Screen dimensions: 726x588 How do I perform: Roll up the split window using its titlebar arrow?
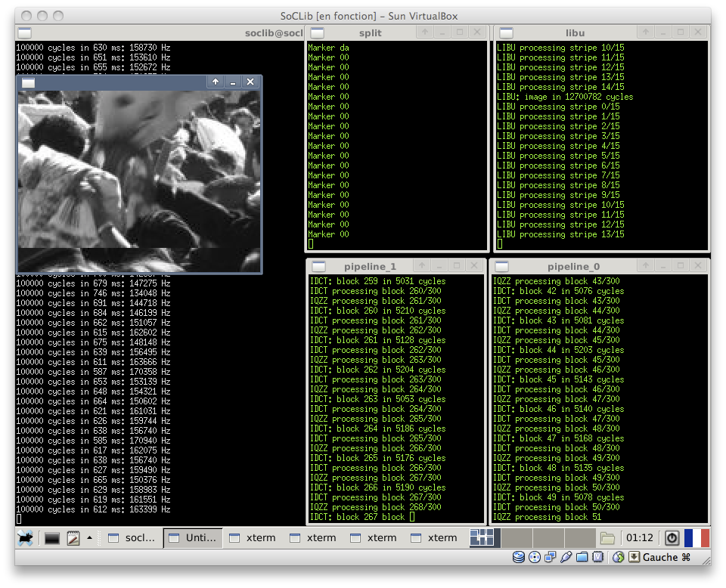coord(423,32)
